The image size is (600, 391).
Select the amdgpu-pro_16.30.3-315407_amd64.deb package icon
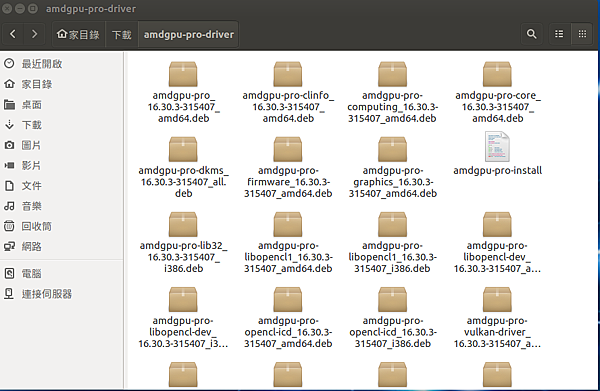[183, 74]
